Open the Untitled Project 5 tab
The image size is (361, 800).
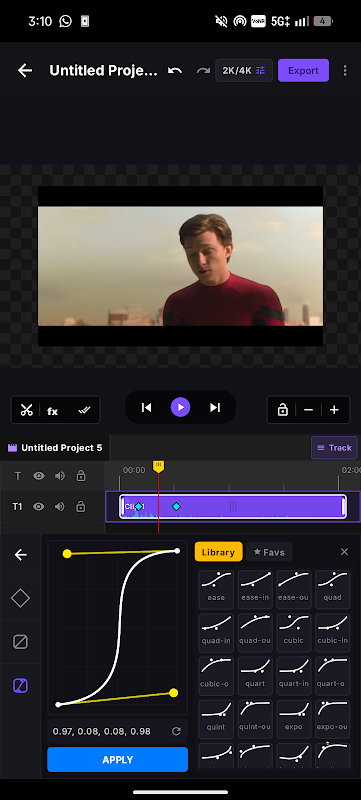pos(55,448)
